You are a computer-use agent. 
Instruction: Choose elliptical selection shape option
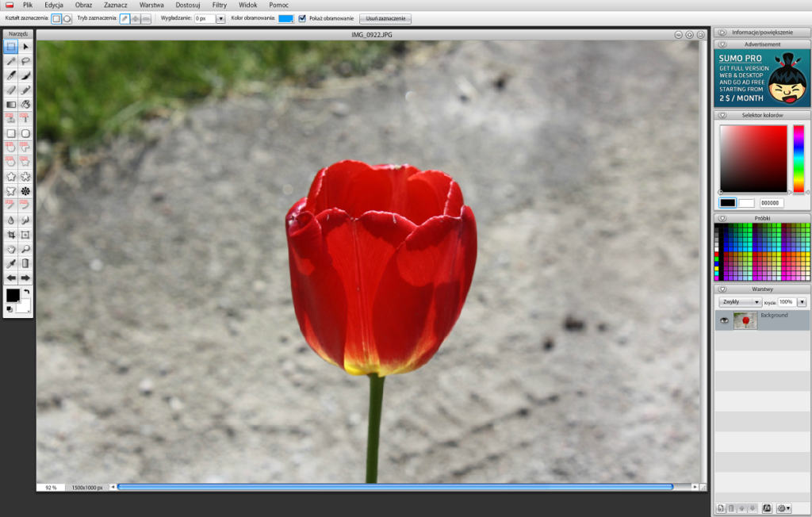[x=67, y=18]
